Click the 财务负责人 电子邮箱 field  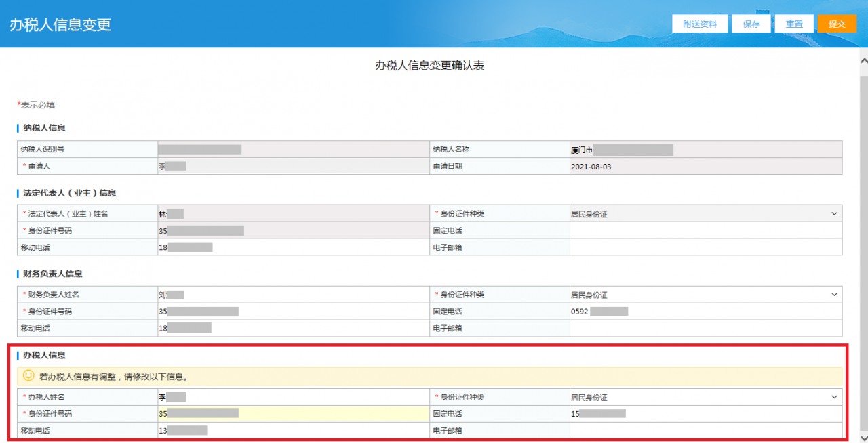point(705,328)
